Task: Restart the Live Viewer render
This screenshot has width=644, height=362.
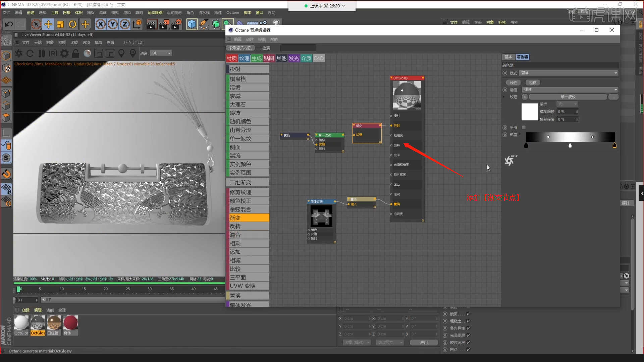Action: 30,53
